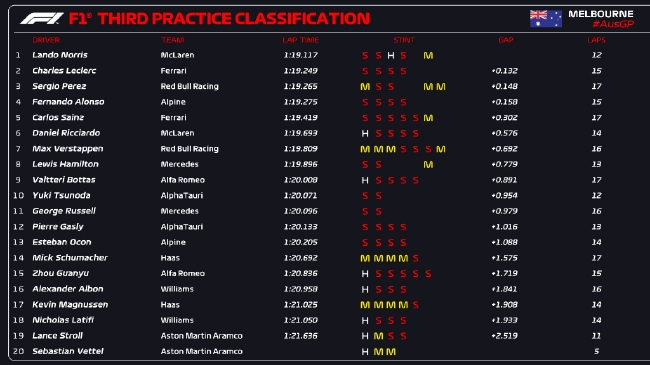The width and height of the screenshot is (650, 365).
Task: Click the Aston Martin Aramco team for Vettel
Action: pyautogui.click(x=201, y=351)
